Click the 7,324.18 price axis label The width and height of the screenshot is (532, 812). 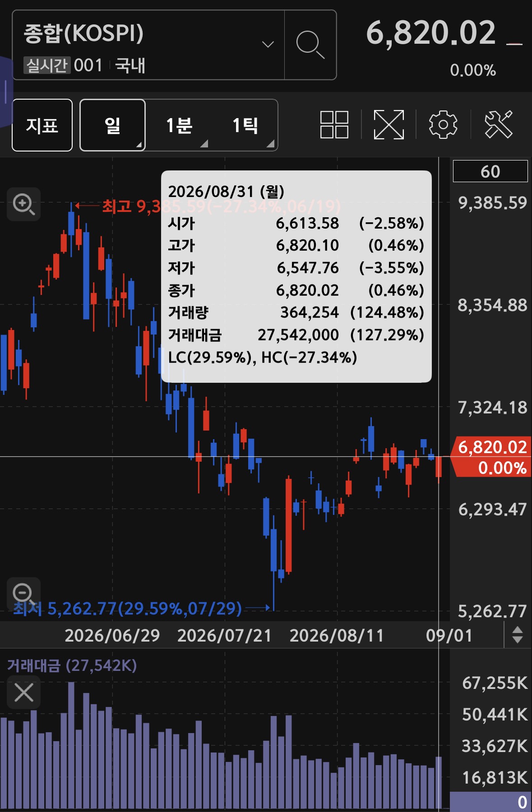tap(492, 408)
